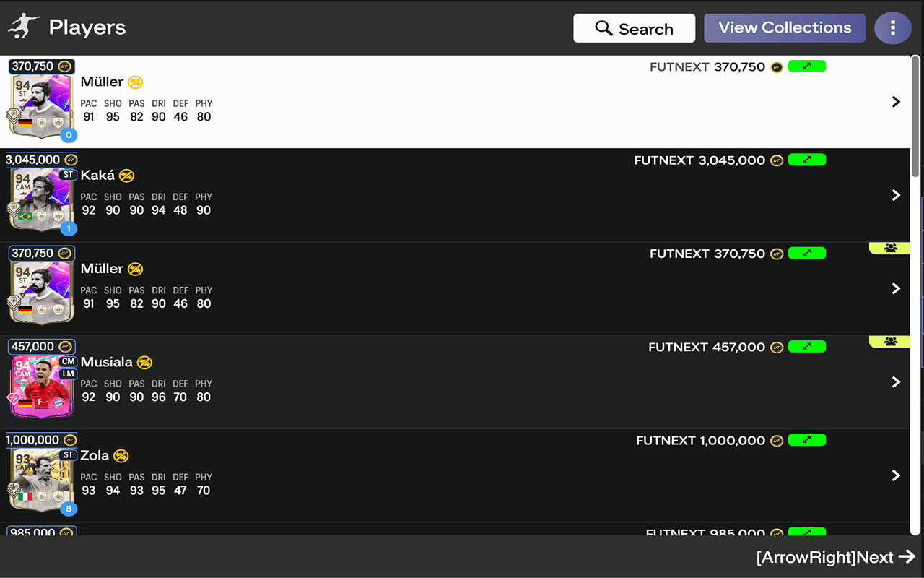Open the three-dot more options menu
The height and width of the screenshot is (578, 924).
pos(892,28)
